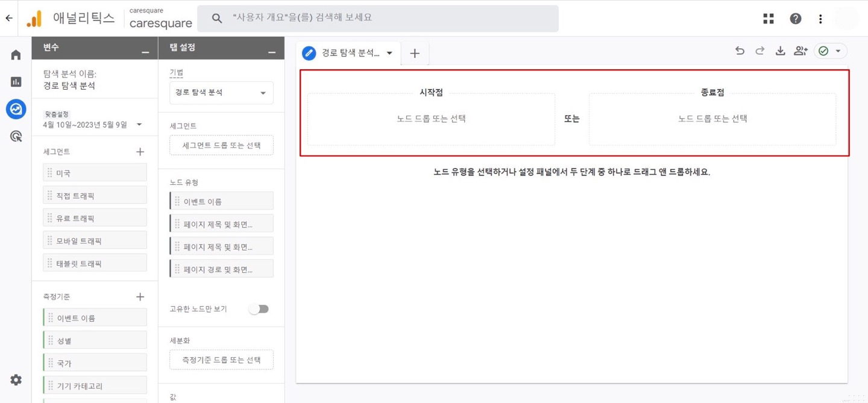Click the back arrow icon
868x403 pixels.
pos(9,18)
